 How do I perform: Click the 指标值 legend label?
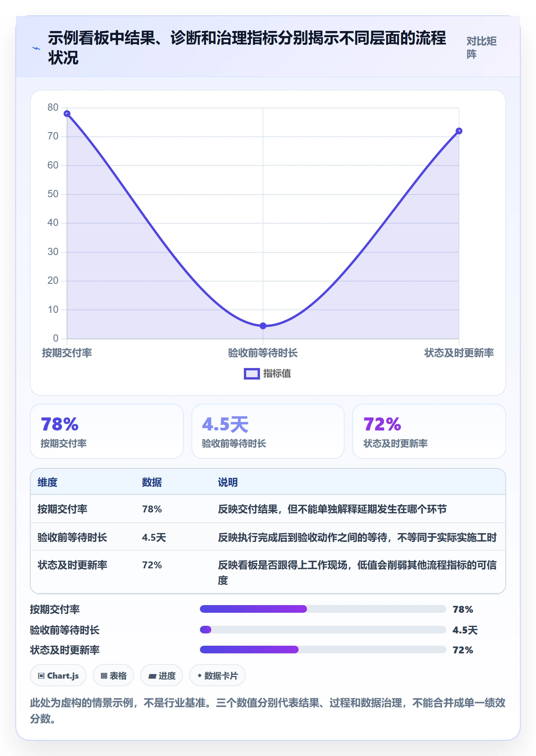(277, 374)
